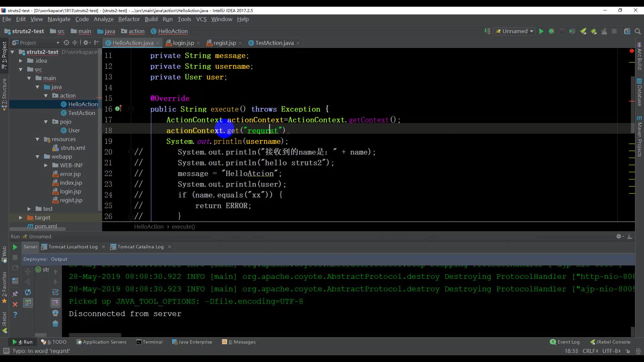
Task: Click the Project Structure icon
Action: point(627,31)
